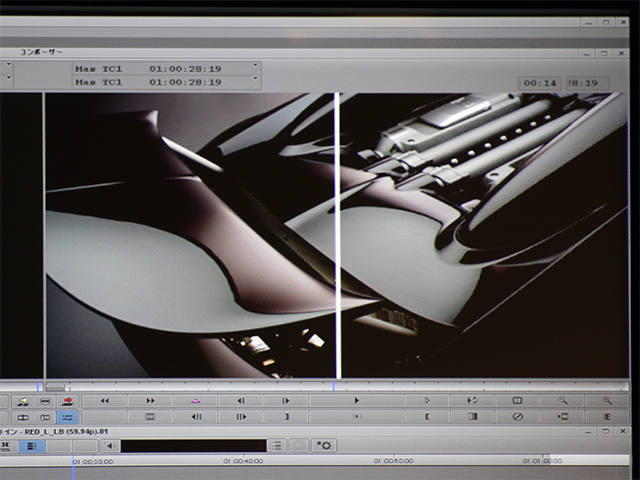The image size is (640, 480).
Task: Click 01:00:30:00 on the timeline ruler
Action: [x=93, y=462]
